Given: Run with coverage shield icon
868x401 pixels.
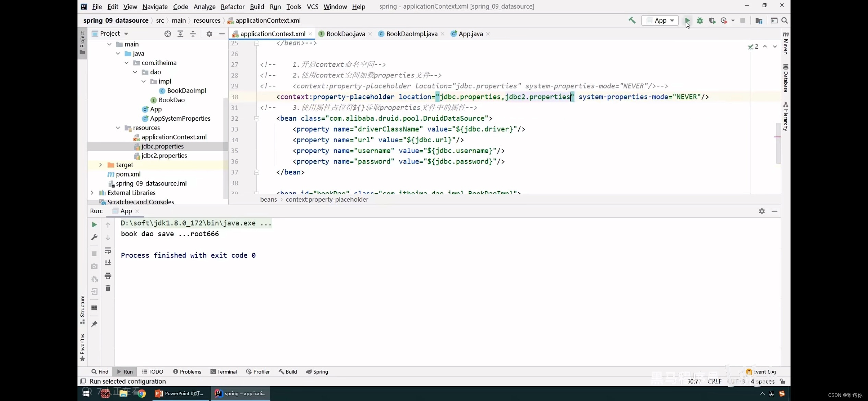Looking at the screenshot, I should [712, 21].
